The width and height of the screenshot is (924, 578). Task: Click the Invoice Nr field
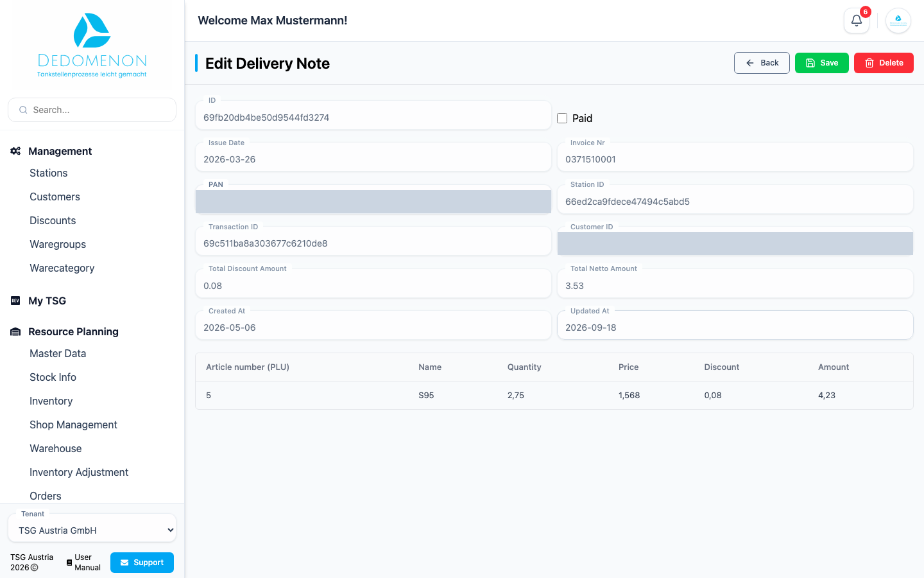pos(735,157)
